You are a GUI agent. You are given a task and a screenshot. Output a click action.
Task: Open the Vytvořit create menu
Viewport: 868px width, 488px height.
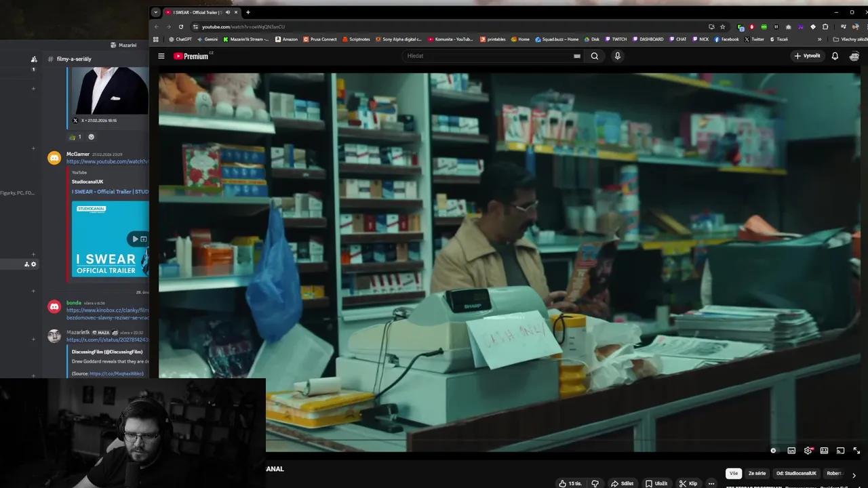pos(807,56)
